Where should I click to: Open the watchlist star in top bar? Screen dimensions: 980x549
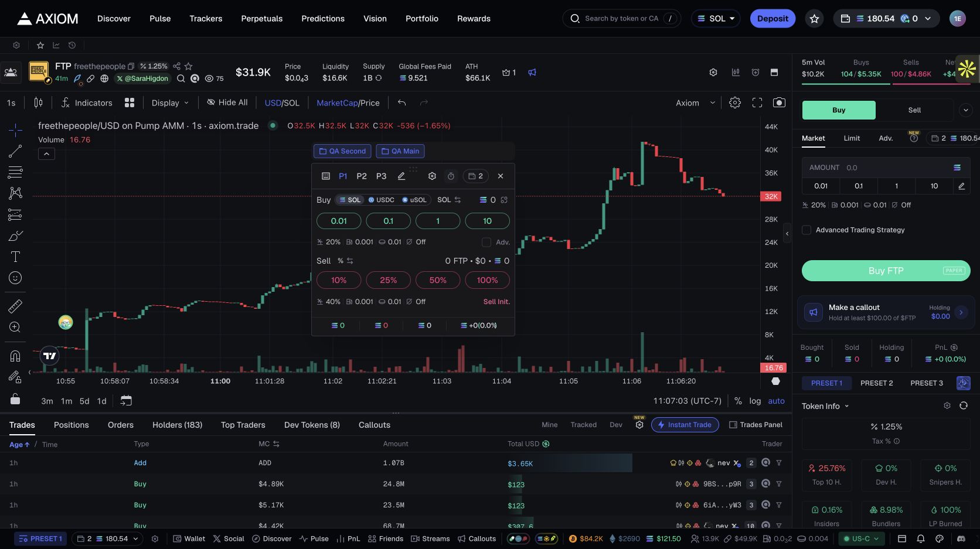(814, 19)
